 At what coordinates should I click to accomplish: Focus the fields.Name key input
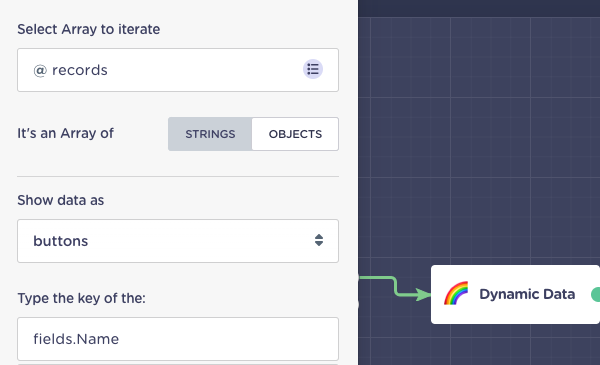[x=178, y=339]
